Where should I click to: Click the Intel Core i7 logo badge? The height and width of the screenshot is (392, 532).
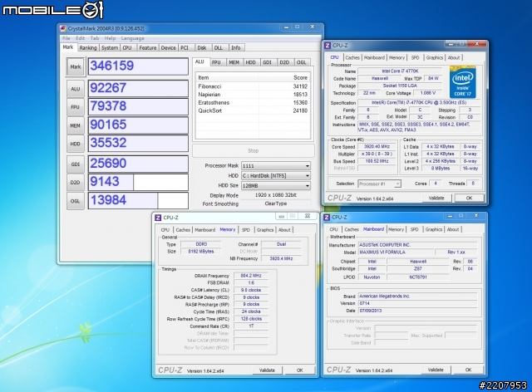463,82
